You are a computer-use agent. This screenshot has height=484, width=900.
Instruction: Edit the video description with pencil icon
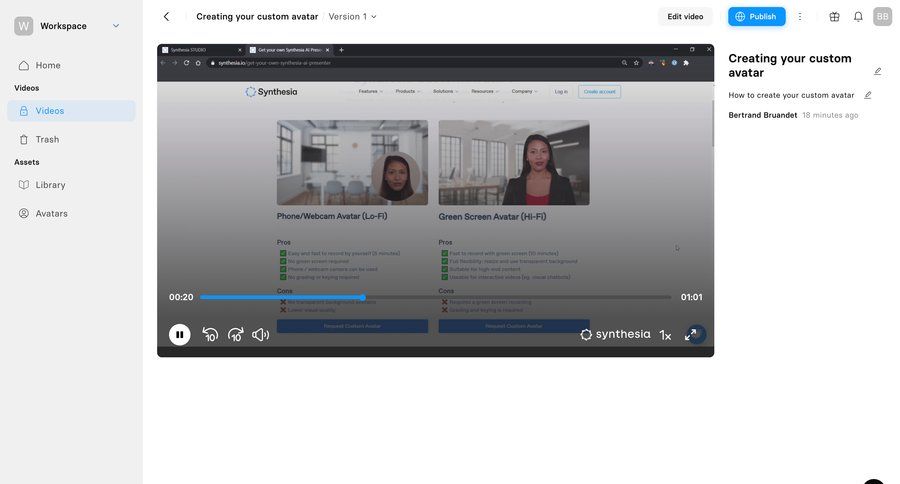point(868,95)
